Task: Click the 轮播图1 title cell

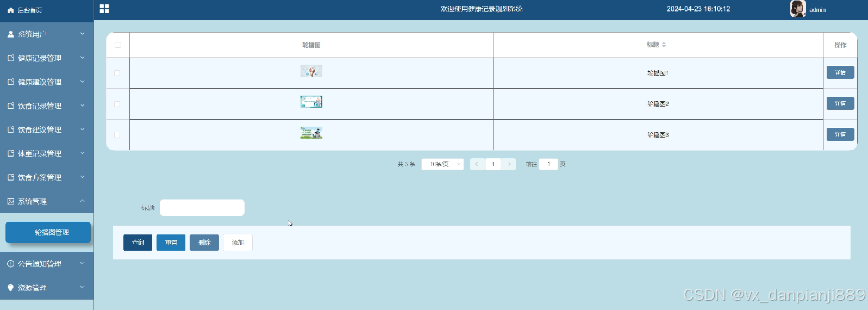Action: tap(658, 73)
